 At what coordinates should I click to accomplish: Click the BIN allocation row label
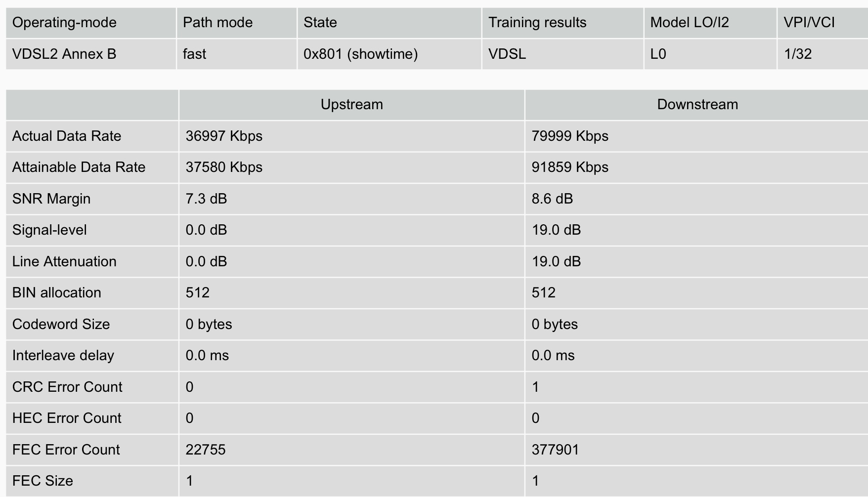57,292
